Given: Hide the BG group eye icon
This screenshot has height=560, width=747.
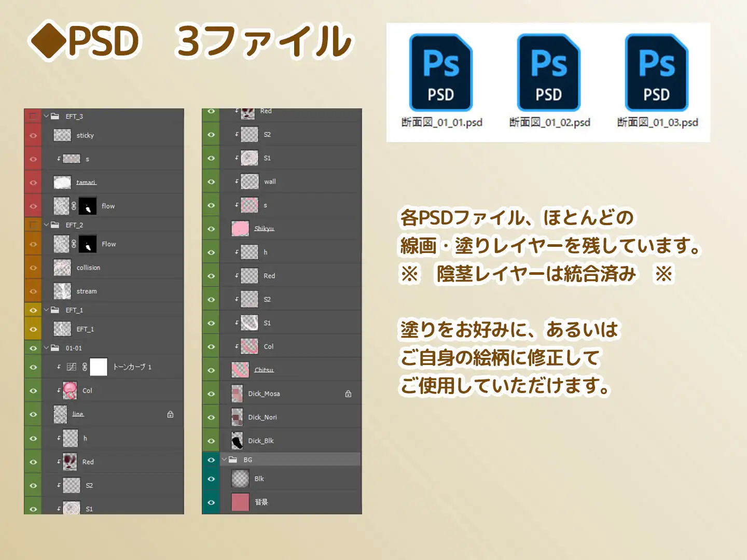Looking at the screenshot, I should pos(211,459).
